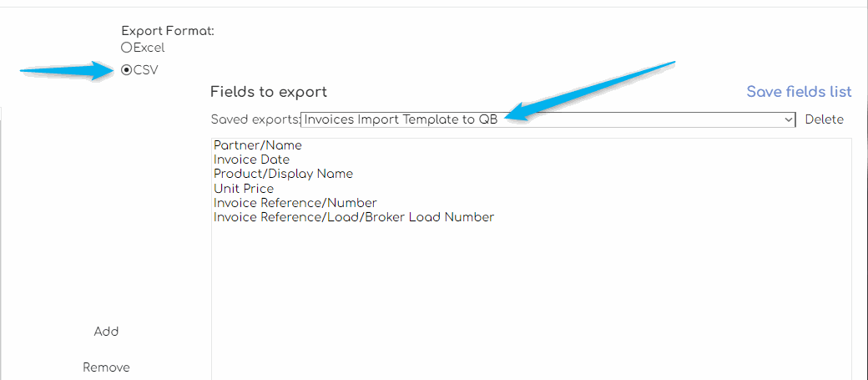Screen dimensions: 868x380
Task: Click the Save fields list link
Action: point(799,92)
